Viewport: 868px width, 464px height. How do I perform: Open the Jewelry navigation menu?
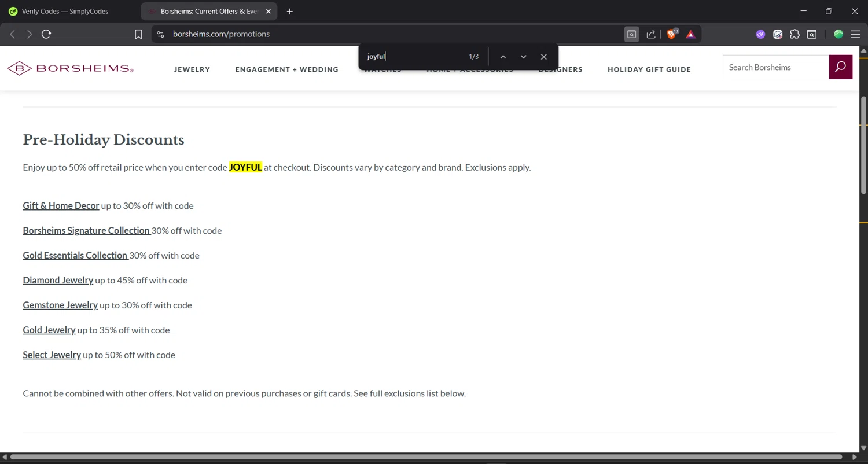[x=192, y=69]
